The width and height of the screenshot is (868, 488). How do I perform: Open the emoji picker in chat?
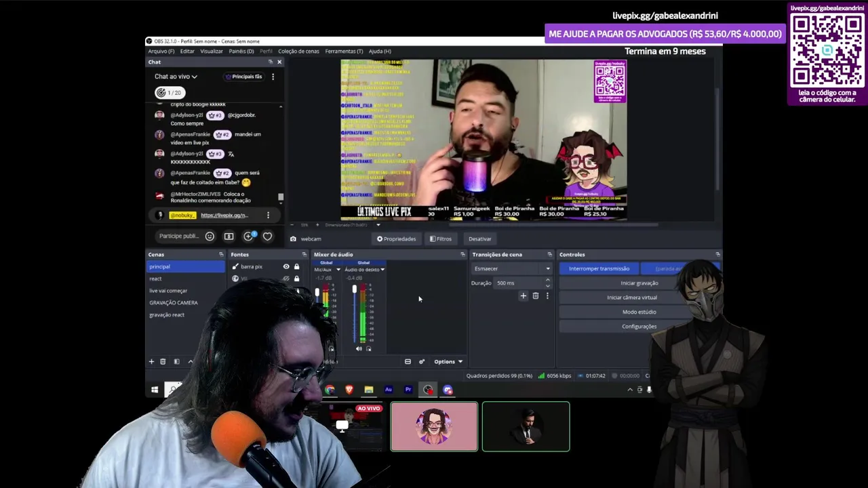tap(210, 237)
